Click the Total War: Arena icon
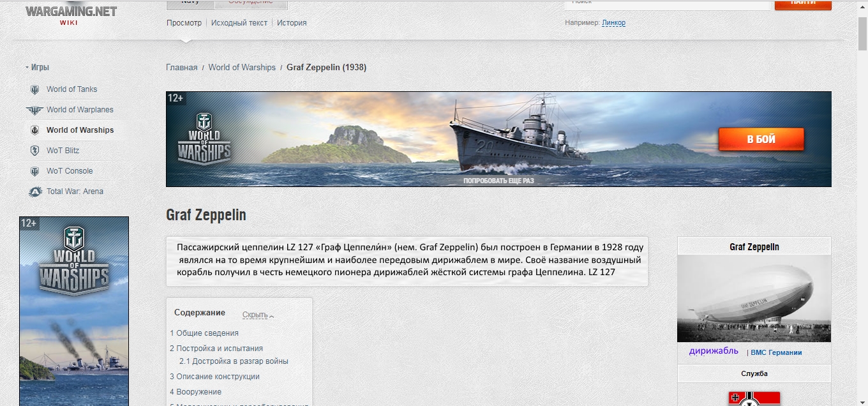The height and width of the screenshot is (406, 868). [x=35, y=192]
